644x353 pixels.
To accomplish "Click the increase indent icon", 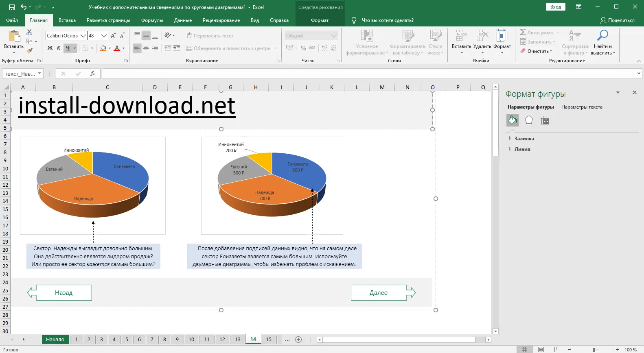I will (x=177, y=48).
